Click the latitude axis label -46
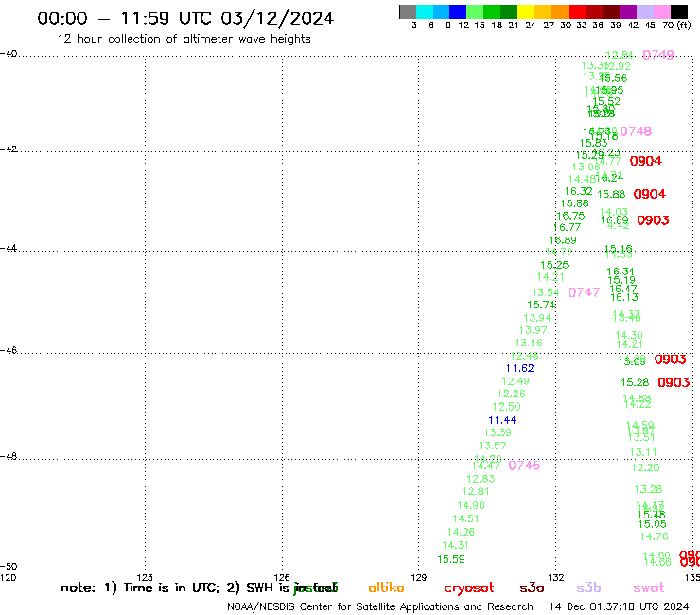 point(9,350)
